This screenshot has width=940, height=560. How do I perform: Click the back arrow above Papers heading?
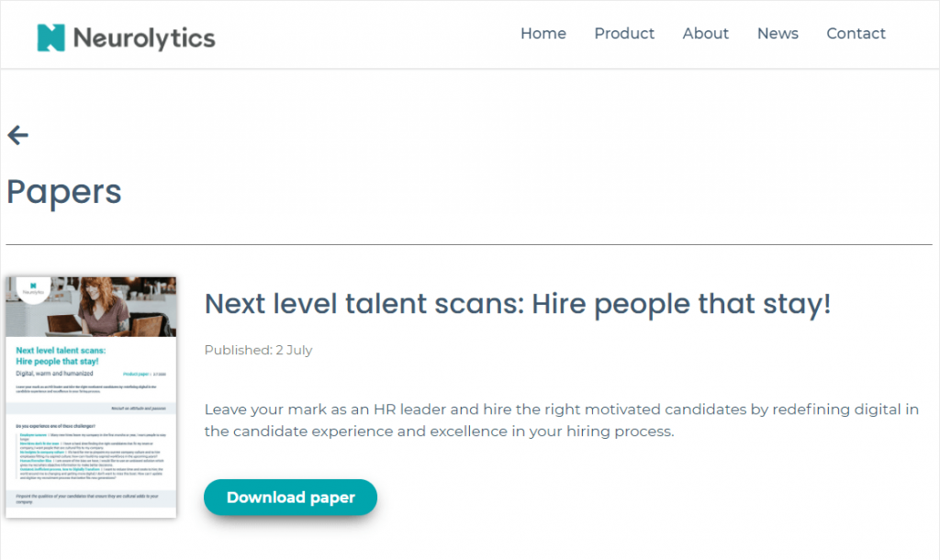pos(17,135)
